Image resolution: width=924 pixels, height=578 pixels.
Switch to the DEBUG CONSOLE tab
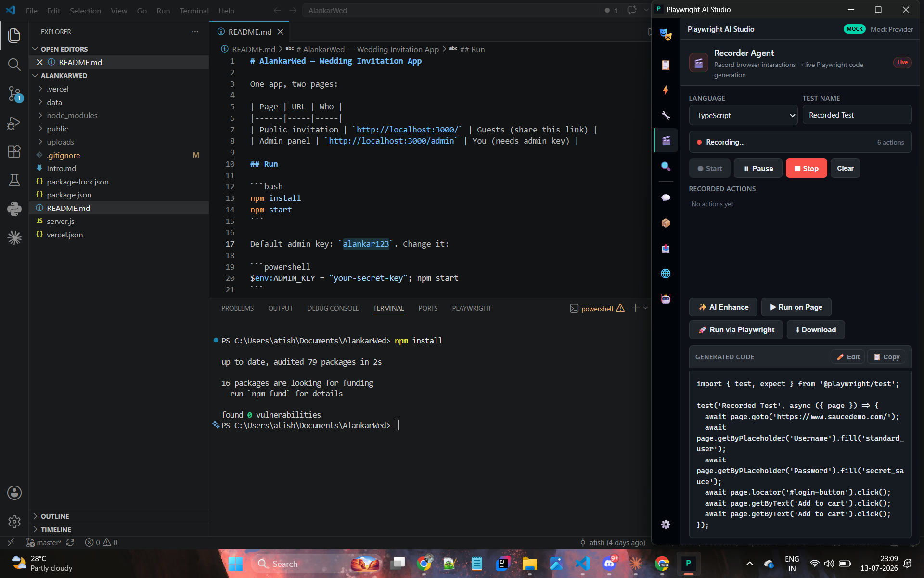[333, 308]
